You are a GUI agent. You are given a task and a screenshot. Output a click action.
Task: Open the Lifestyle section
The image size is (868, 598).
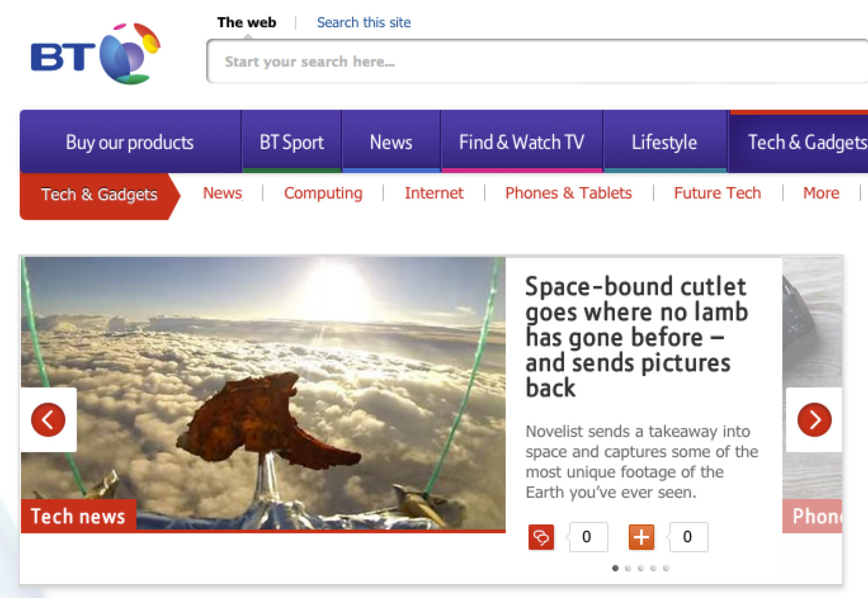click(664, 142)
